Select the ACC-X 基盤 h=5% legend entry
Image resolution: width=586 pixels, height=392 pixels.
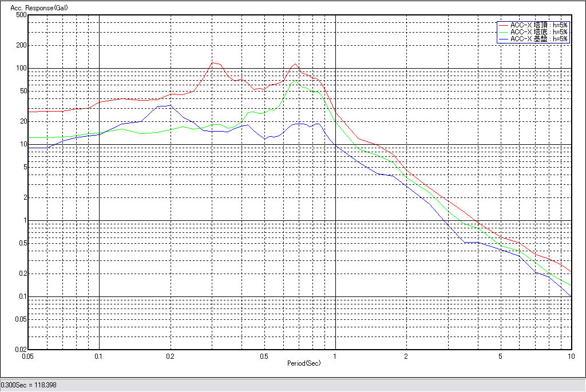[539, 39]
